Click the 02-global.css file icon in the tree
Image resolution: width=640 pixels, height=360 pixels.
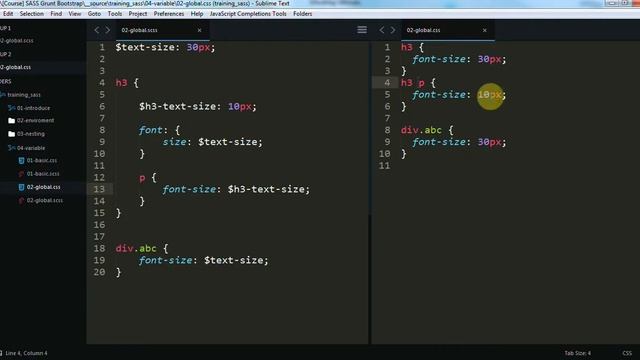point(21,187)
